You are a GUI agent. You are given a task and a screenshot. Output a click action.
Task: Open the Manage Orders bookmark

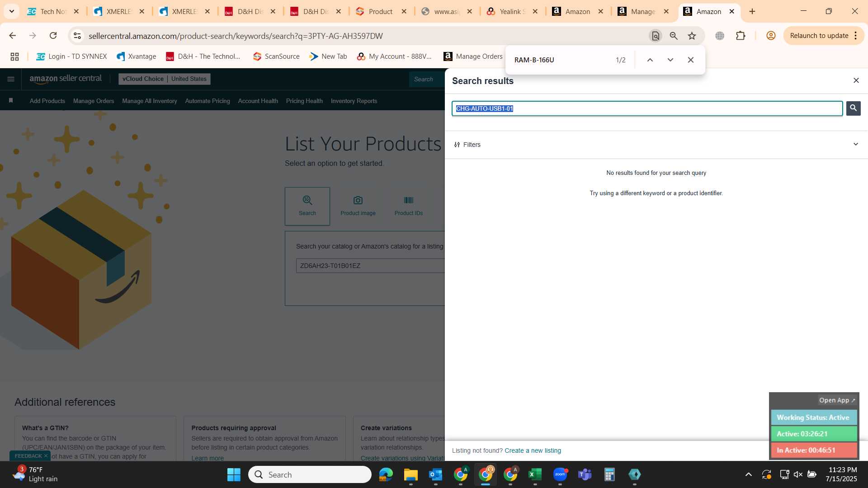(473, 56)
